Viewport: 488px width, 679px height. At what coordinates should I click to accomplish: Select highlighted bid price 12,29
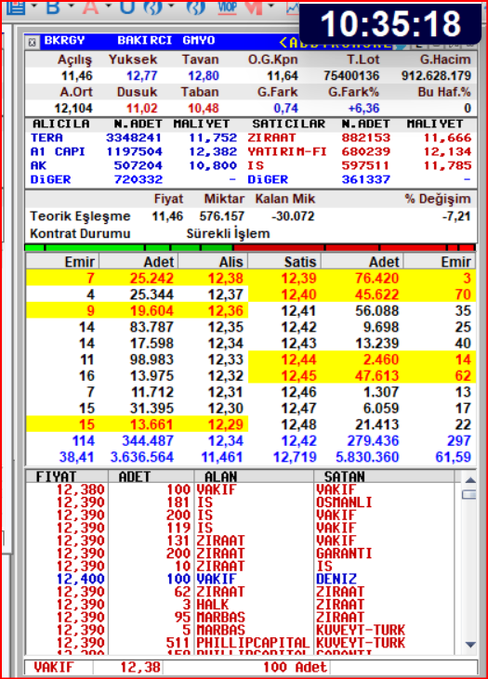[225, 425]
